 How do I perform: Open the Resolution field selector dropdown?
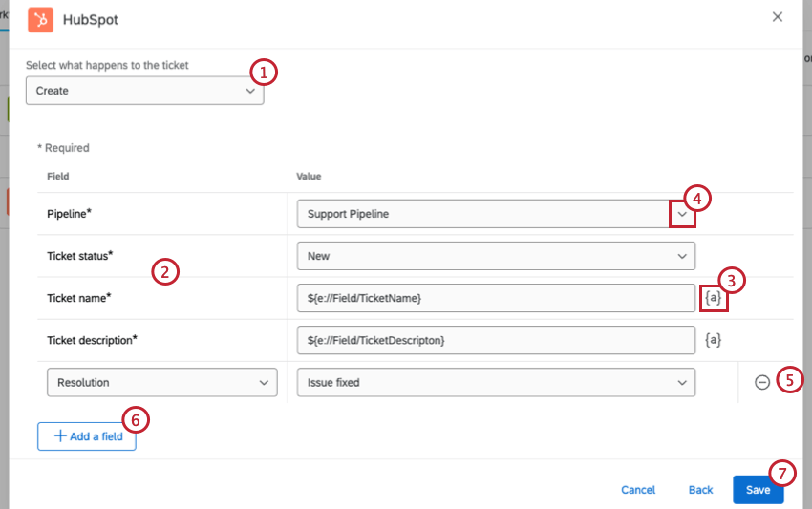(161, 382)
